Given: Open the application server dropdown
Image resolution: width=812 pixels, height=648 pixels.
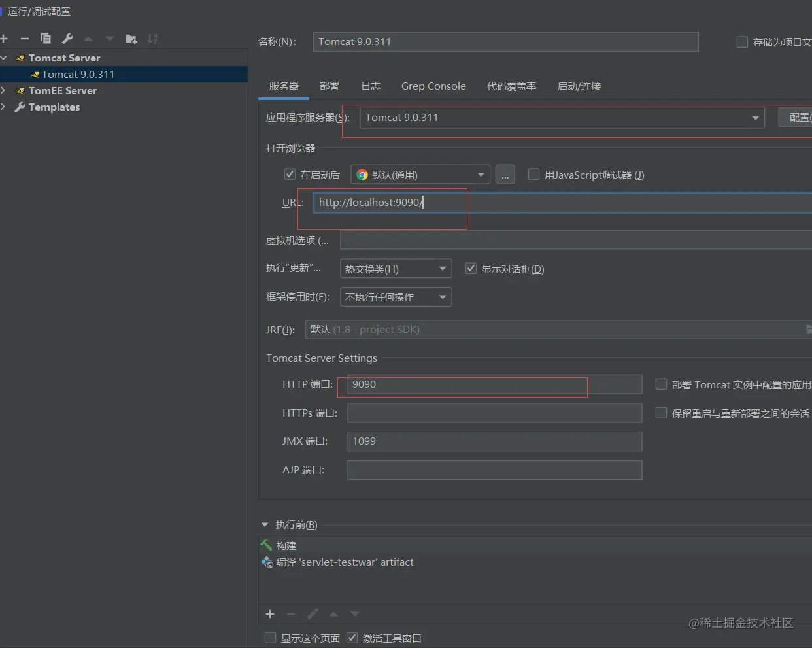Looking at the screenshot, I should (562, 118).
